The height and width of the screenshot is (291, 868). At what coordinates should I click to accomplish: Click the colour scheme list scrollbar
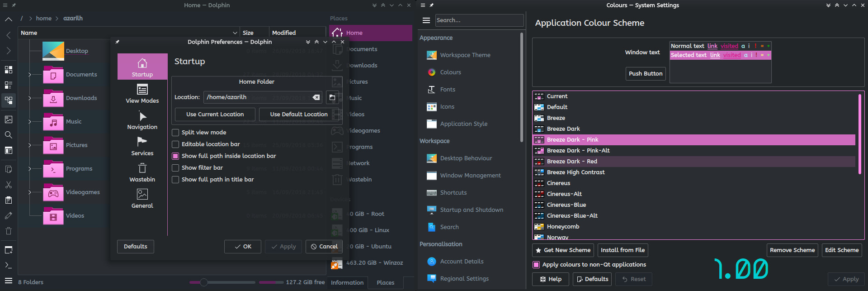coord(860,134)
